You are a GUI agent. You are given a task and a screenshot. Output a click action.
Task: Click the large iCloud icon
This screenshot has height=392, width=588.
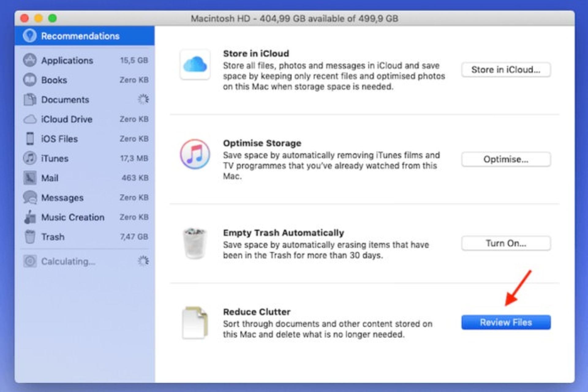(195, 64)
